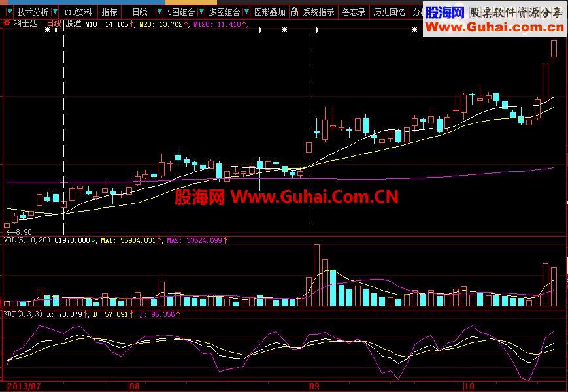Screen dimensions: 568x392
Task: Click the MA1: 55984.031 value
Action: (x=128, y=240)
